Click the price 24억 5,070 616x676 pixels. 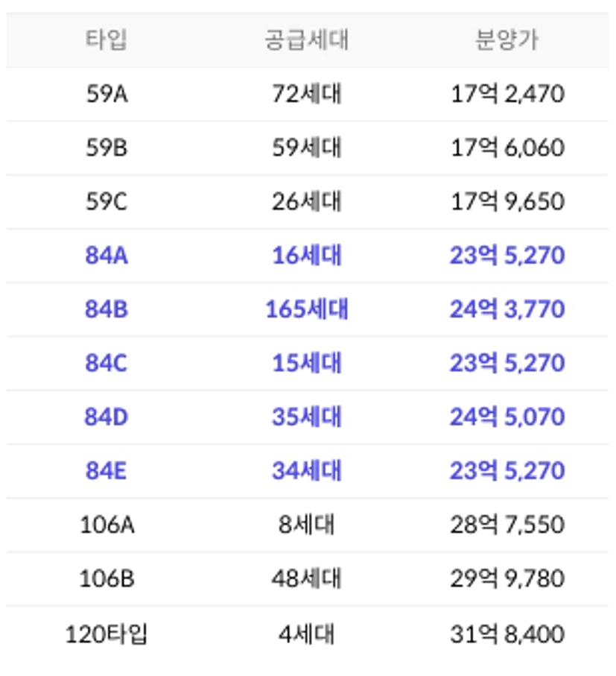coord(507,417)
